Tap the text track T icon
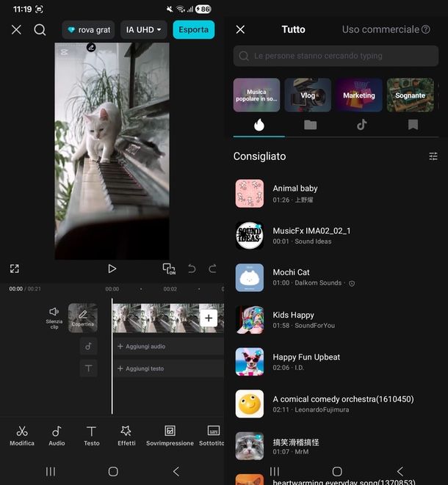The width and height of the screenshot is (448, 485). [x=89, y=368]
